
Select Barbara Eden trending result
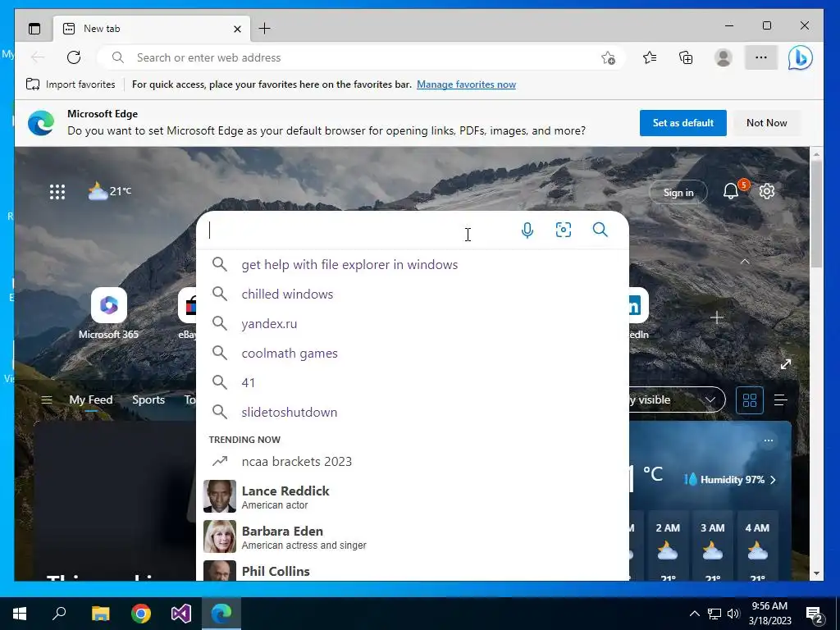click(x=413, y=536)
